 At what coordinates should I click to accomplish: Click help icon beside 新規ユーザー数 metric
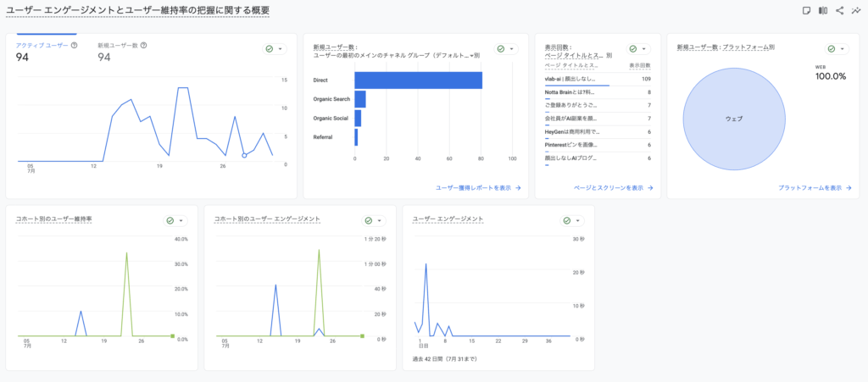pyautogui.click(x=143, y=46)
